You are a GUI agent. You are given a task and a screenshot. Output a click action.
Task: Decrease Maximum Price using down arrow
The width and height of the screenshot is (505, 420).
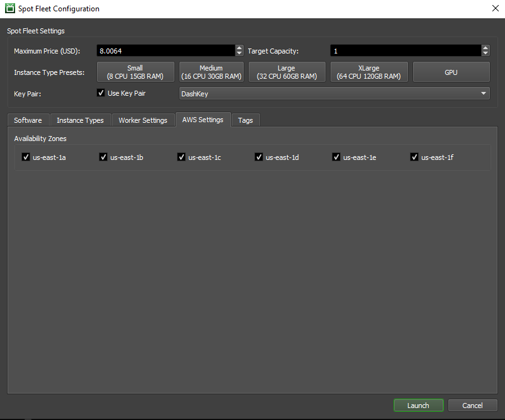(x=239, y=54)
